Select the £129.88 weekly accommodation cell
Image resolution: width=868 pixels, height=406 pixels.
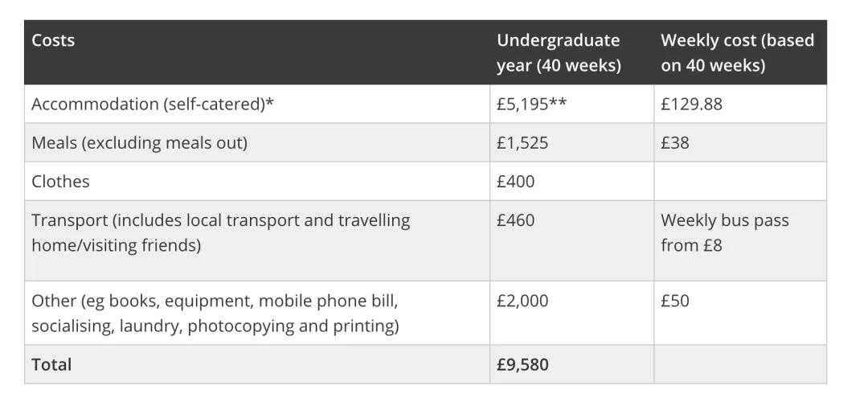[x=691, y=104]
